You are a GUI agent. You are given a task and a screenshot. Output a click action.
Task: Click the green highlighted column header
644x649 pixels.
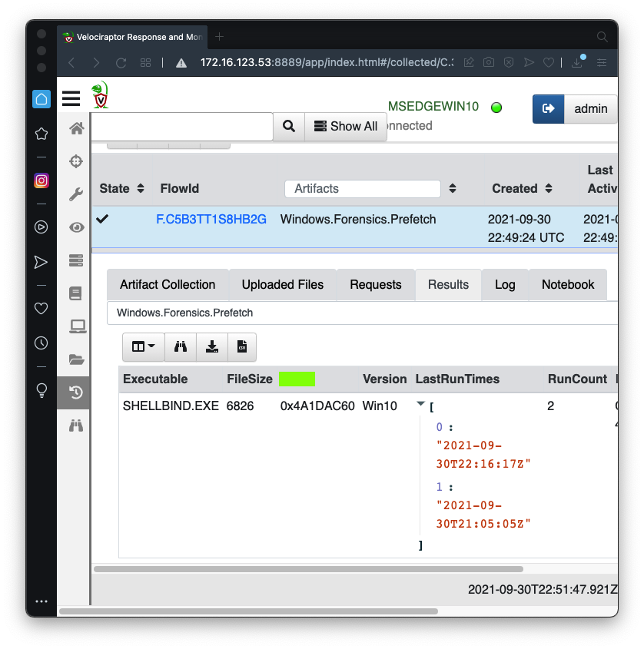pos(297,379)
